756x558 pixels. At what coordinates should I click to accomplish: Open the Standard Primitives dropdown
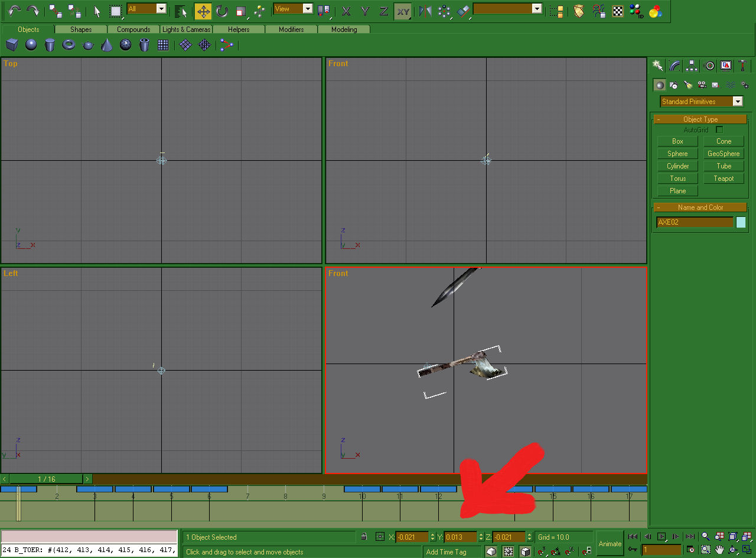click(701, 102)
